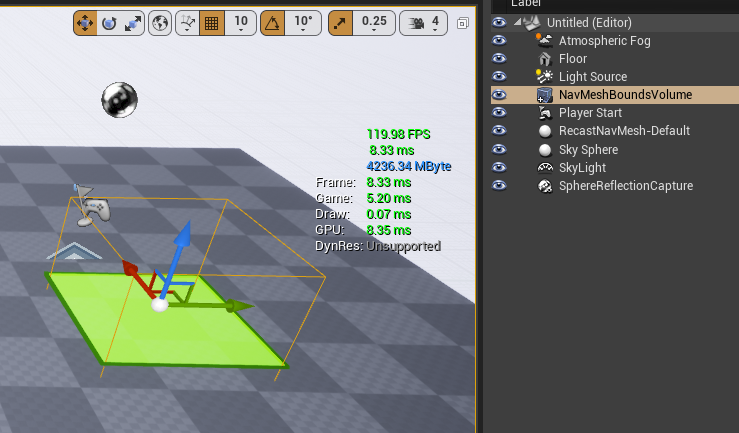Click the Atmospheric Fog actor icon
This screenshot has width=739, height=433.
(544, 41)
